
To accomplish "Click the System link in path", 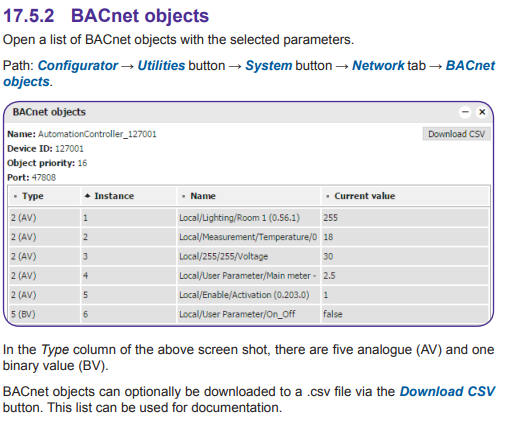I will (x=269, y=66).
